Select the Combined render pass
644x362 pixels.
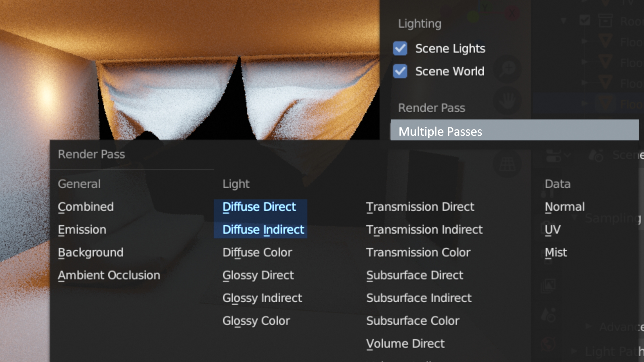coord(86,207)
